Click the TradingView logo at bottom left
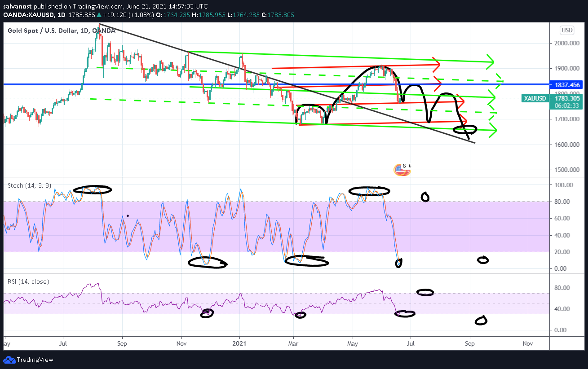588x369 pixels. click(28, 360)
